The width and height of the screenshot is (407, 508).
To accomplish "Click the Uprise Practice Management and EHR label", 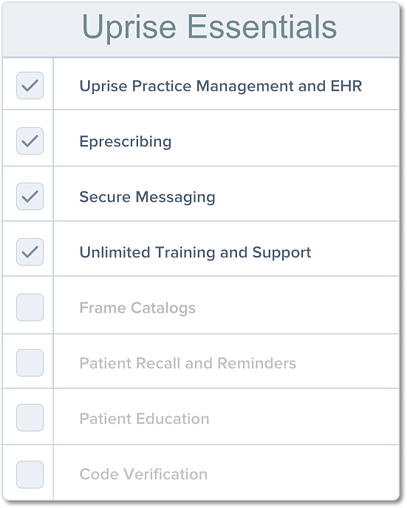I will pos(221,86).
